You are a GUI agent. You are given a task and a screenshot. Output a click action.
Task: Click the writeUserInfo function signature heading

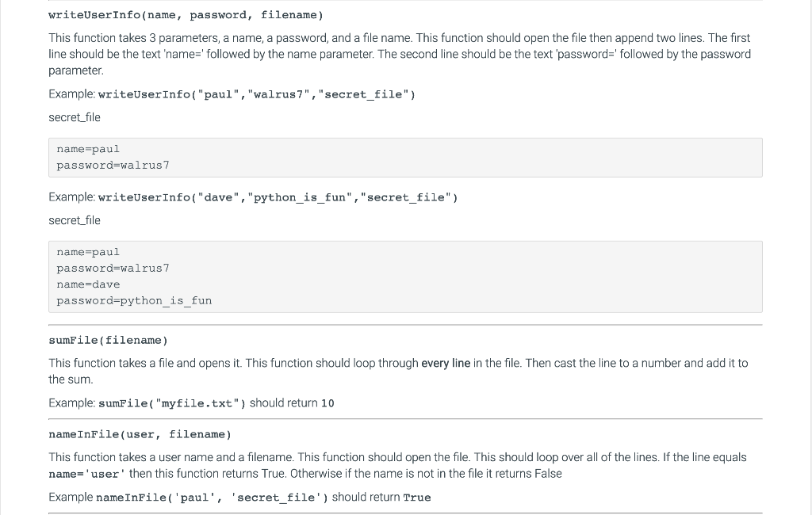pyautogui.click(x=186, y=15)
